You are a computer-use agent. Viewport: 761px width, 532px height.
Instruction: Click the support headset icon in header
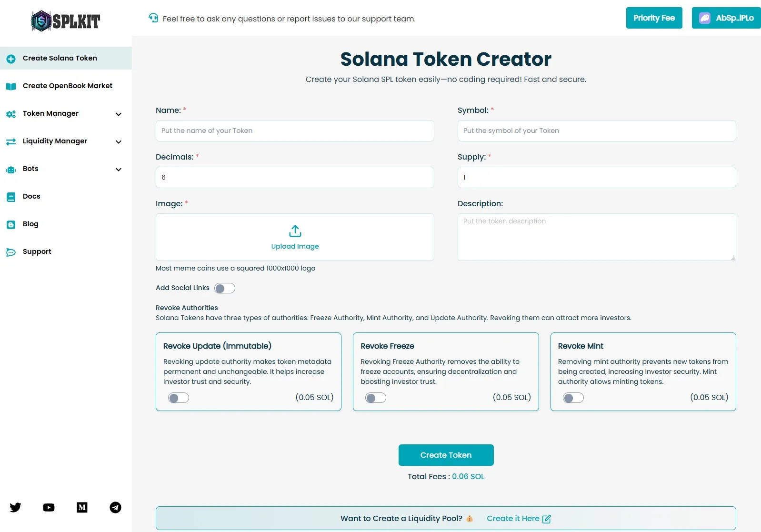click(x=153, y=18)
